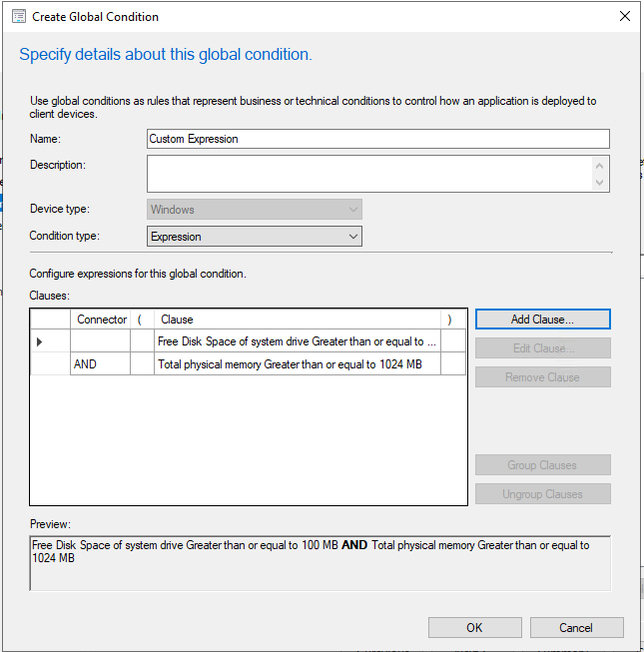Viewport: 644px width, 652px height.
Task: Click the Remove Clause button
Action: pyautogui.click(x=542, y=377)
